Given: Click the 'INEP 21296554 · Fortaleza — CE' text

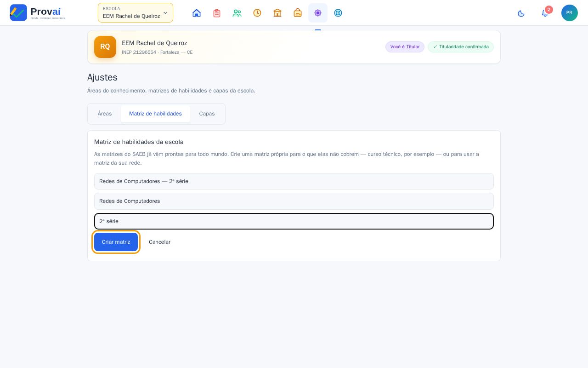Looking at the screenshot, I should 157,52.
